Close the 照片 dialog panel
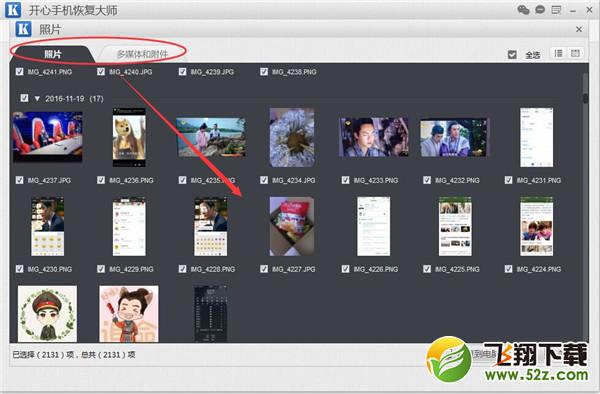Viewport: 600px width, 394px height. click(579, 29)
